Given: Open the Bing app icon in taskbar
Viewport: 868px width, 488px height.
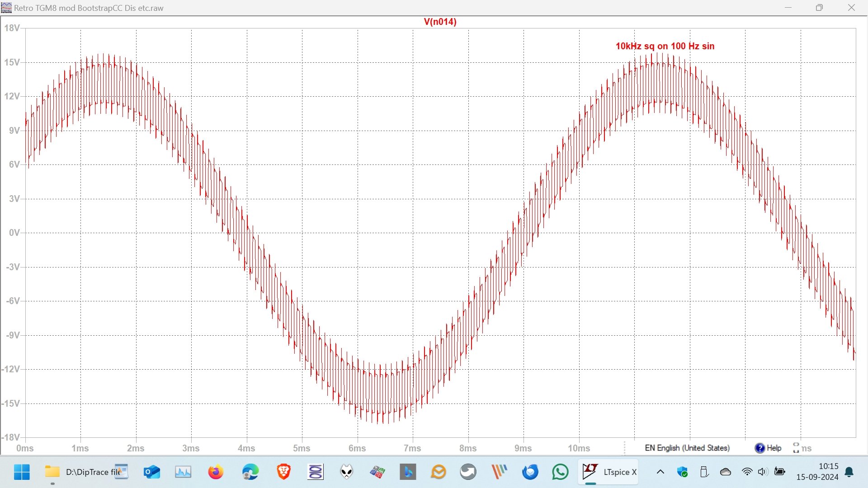Looking at the screenshot, I should coord(408,472).
